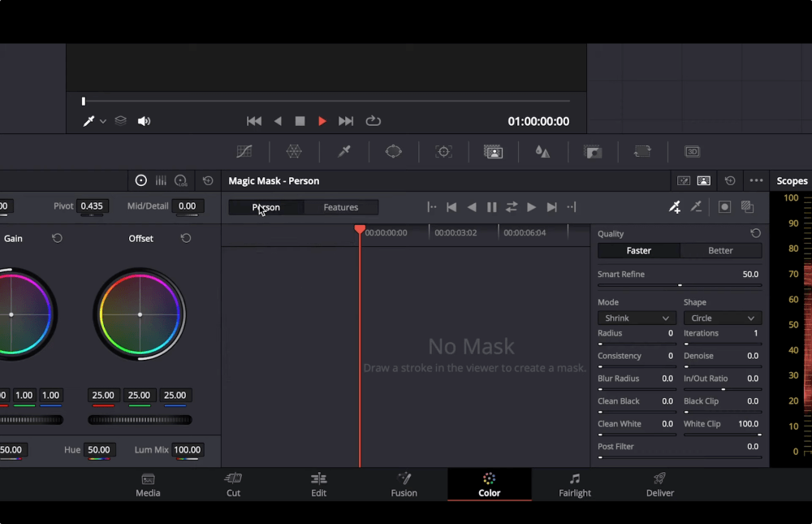Select add stroke picker in Magic Mask
This screenshot has width=812, height=524.
tap(674, 207)
